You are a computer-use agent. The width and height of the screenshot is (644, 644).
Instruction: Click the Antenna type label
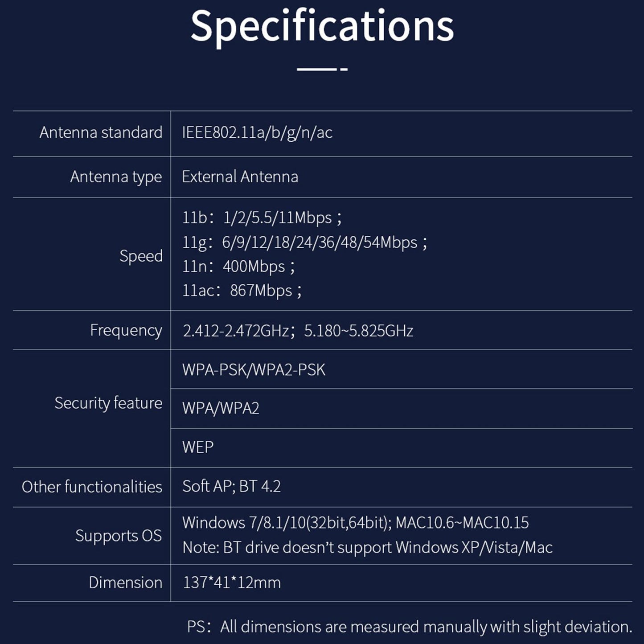pos(116,177)
